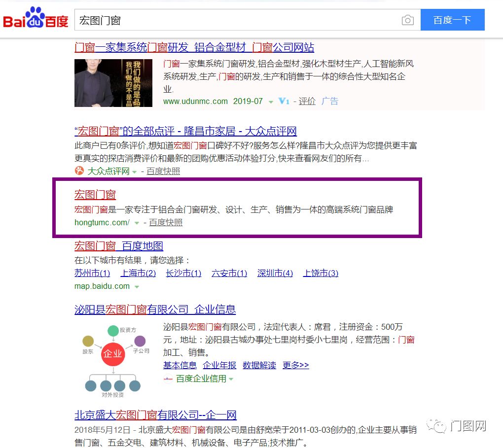This screenshot has width=503, height=448.
Task: Click the map.baidu.com URL
Action: tap(102, 286)
